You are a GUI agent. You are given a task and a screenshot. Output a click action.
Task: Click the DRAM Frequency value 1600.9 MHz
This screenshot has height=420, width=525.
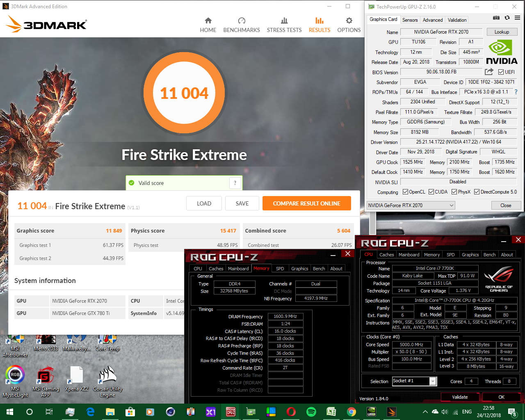point(285,316)
